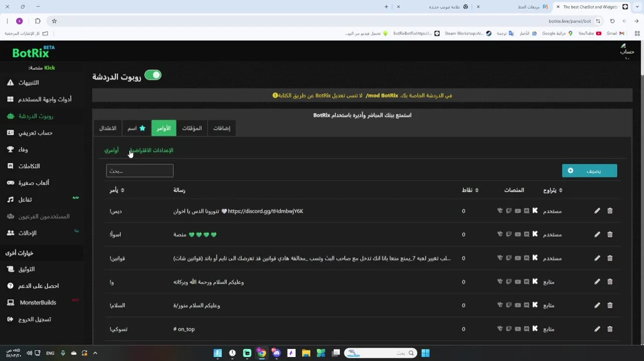
Task: Click pencil icon for the !اسو command
Action: [597, 234]
